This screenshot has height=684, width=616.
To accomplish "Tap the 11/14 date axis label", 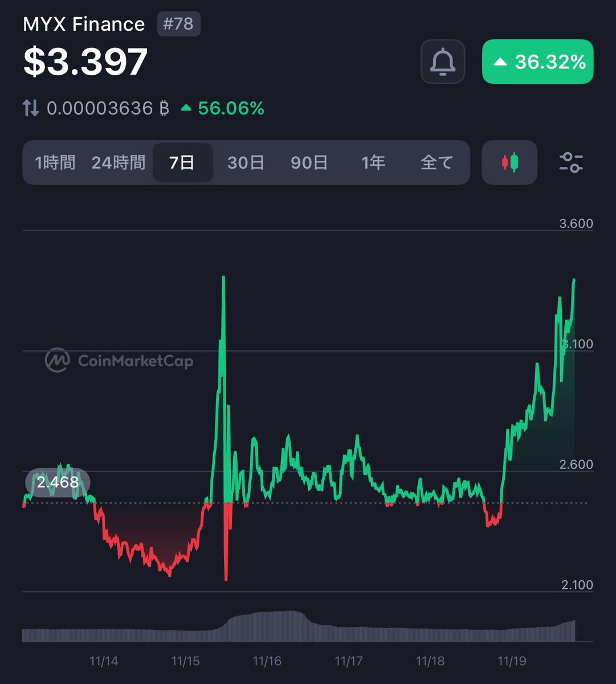I will pos(104,661).
